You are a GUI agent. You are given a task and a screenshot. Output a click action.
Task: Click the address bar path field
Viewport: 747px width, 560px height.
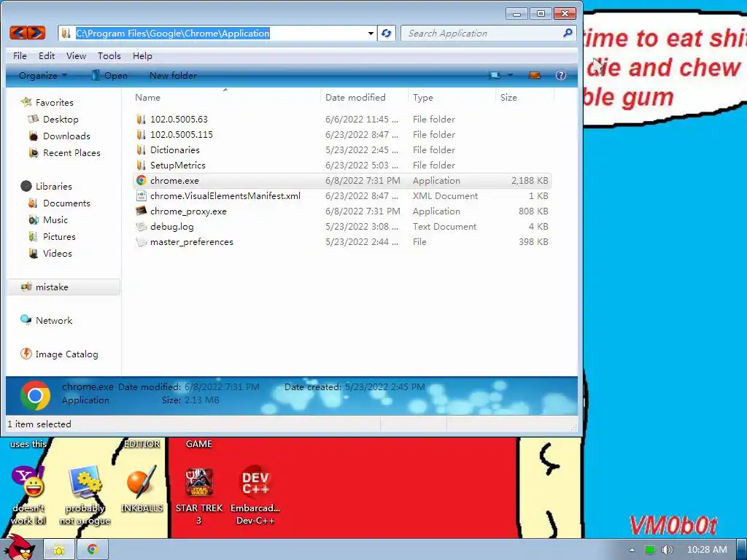pos(217,34)
